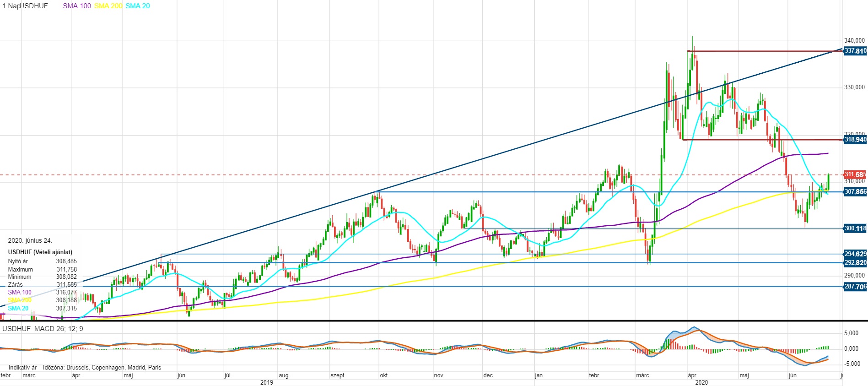Select the 300,118 price level tag
This screenshot has height=386, width=868.
[855, 228]
